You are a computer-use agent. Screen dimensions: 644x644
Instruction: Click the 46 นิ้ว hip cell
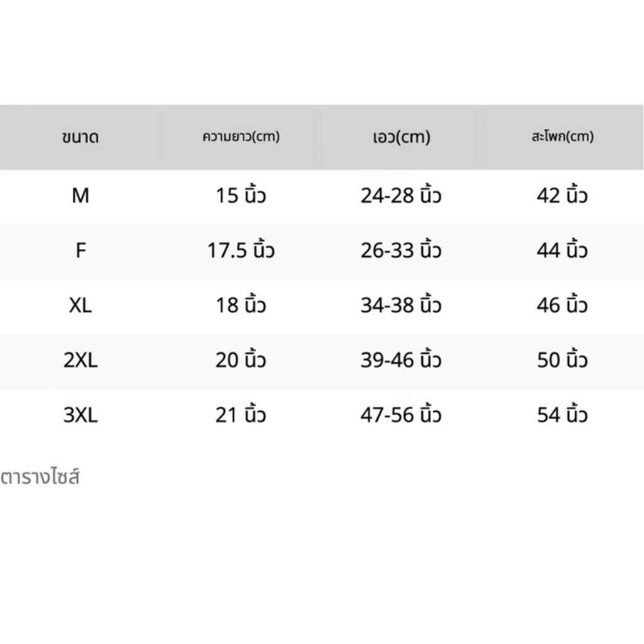point(562,306)
